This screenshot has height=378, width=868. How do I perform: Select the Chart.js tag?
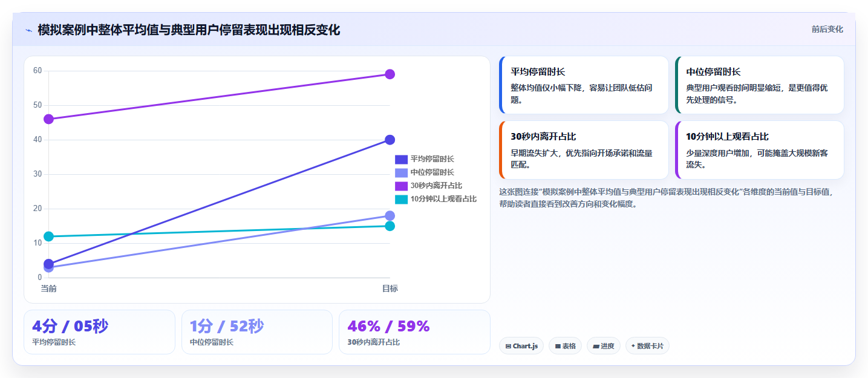(x=521, y=346)
